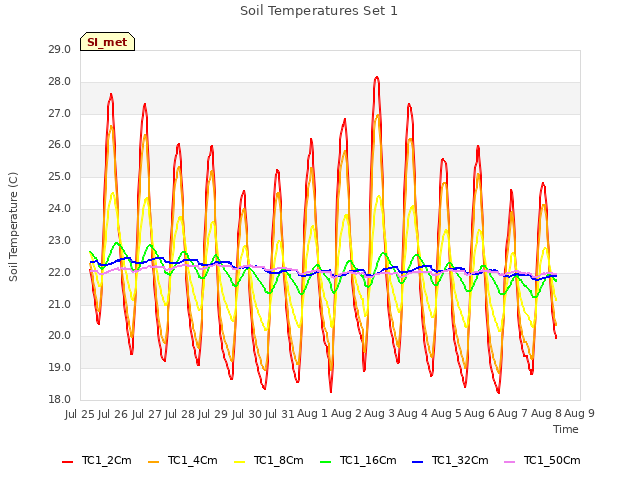Click the Jul 28 x-axis tick label
Viewport: 640px width, 480px height.
click(x=180, y=414)
